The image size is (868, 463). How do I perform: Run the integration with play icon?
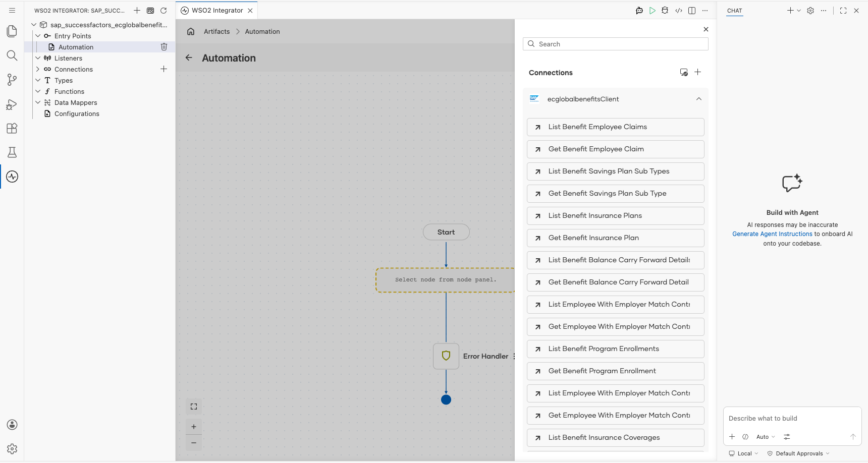[x=653, y=11]
